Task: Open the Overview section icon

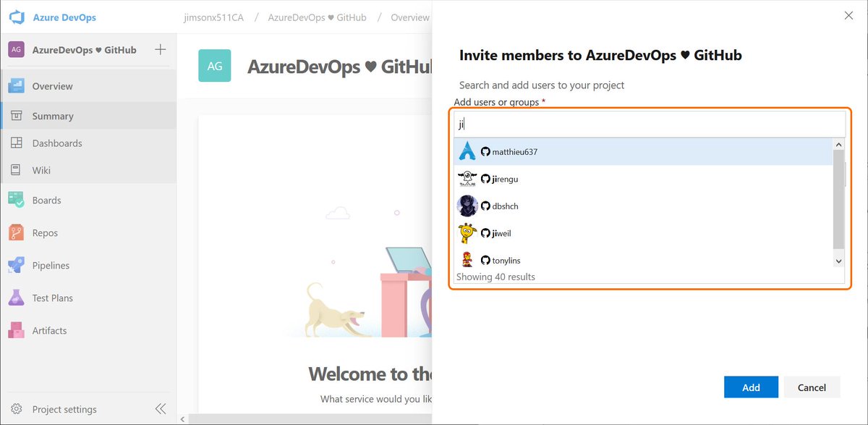Action: [x=17, y=86]
